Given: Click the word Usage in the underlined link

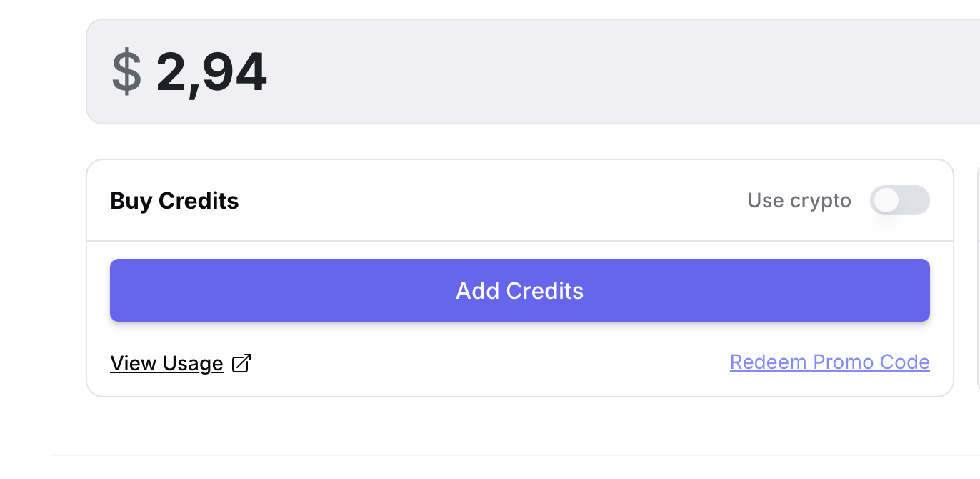Looking at the screenshot, I should [193, 364].
